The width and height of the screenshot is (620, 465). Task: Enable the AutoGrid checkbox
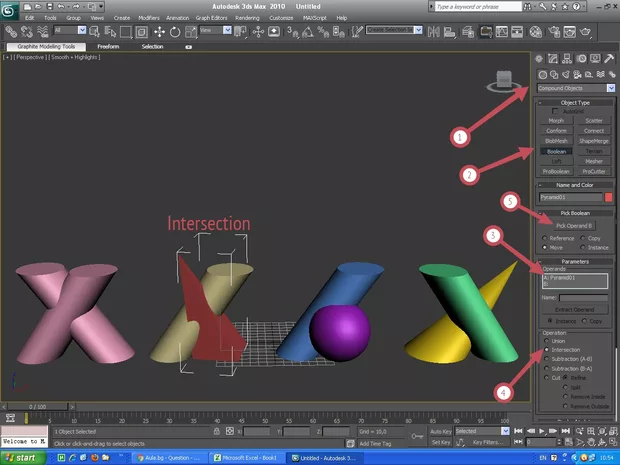pos(556,110)
